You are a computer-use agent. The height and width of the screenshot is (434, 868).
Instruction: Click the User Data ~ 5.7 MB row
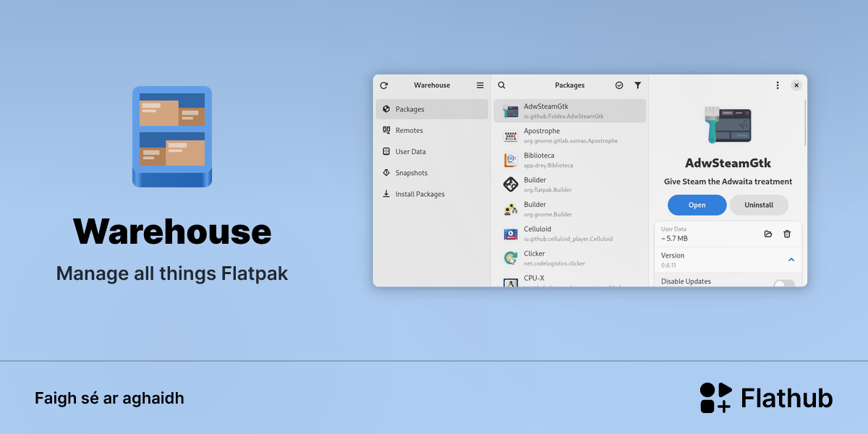(728, 234)
